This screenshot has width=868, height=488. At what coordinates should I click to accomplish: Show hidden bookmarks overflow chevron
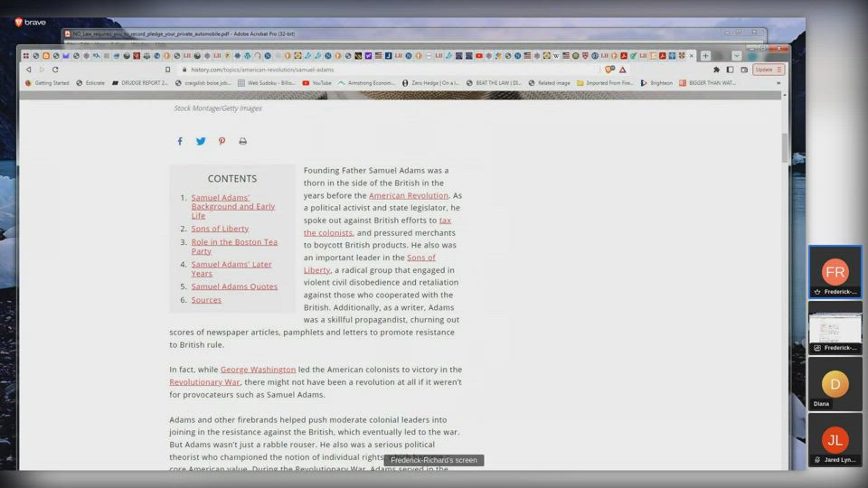pyautogui.click(x=778, y=83)
